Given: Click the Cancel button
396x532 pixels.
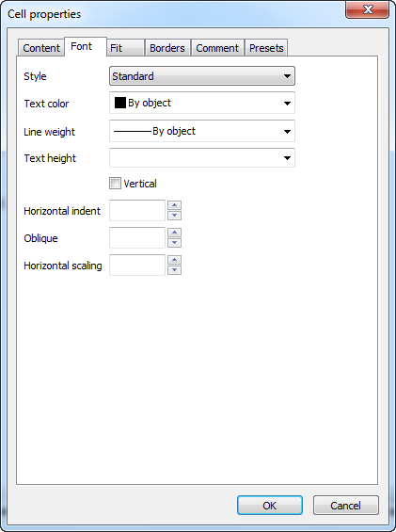Looking at the screenshot, I should (x=346, y=506).
